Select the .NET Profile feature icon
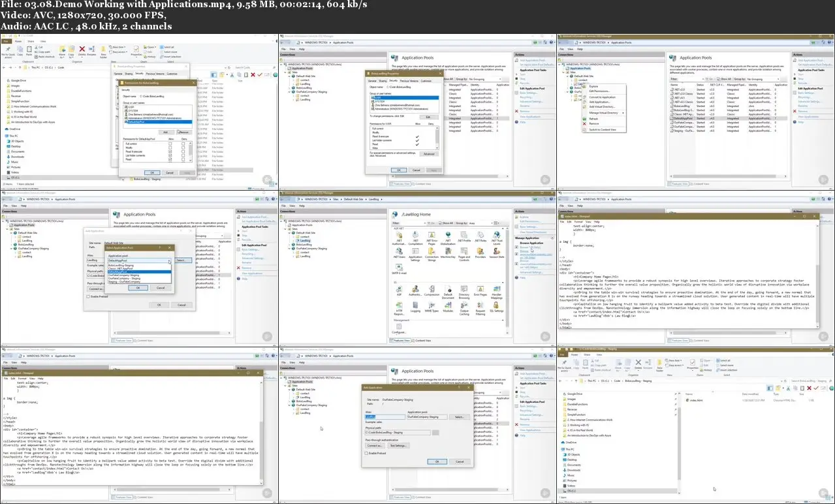 click(x=464, y=236)
